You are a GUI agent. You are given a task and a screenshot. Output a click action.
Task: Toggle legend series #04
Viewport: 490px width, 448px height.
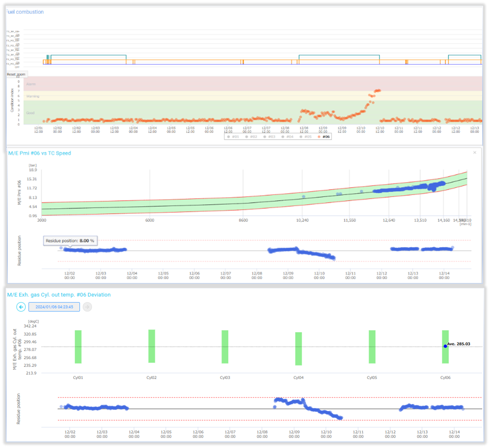[x=287, y=137]
